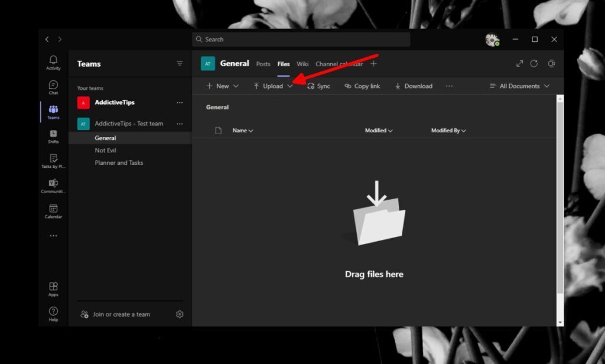Viewport: 605px width, 364px height.
Task: Open the Communities section
Action: pos(53,185)
